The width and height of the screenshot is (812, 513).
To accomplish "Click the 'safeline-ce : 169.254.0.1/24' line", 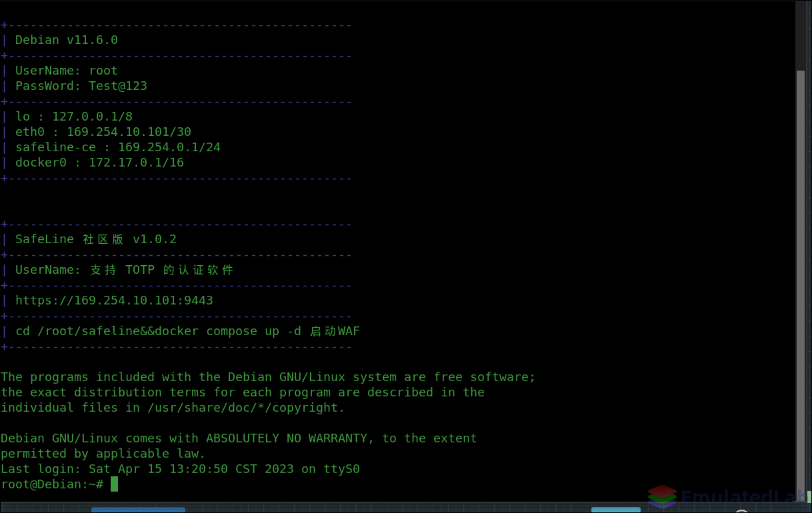I will pyautogui.click(x=118, y=147).
